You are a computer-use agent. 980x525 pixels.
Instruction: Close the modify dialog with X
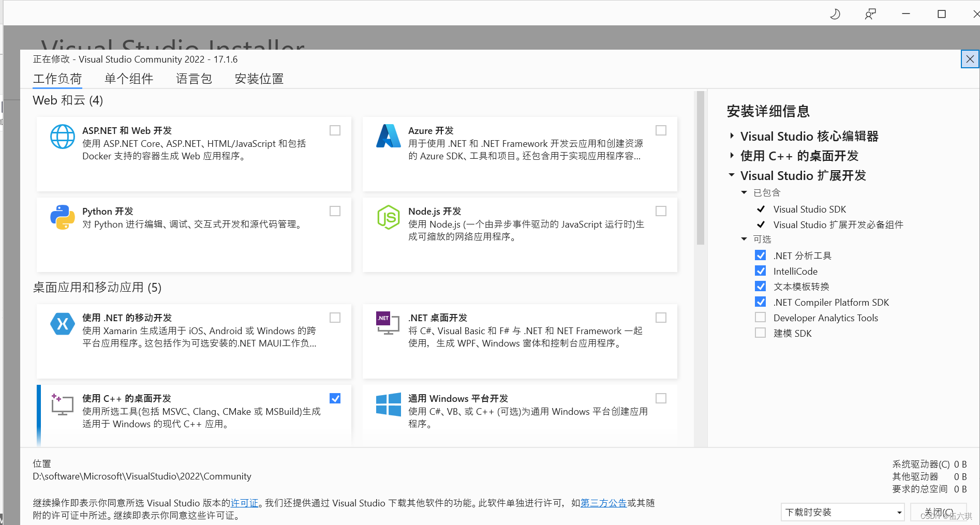point(970,59)
